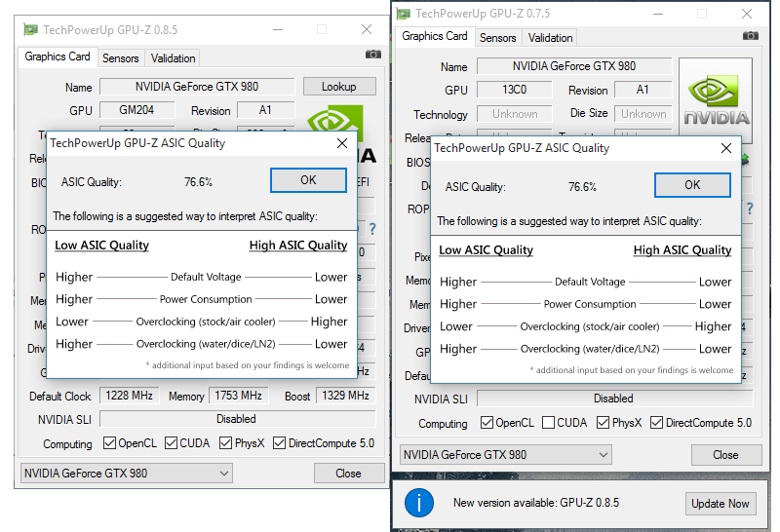The image size is (780, 532).
Task: Click 'High ASIC Quality' heading in 0.8.5 dialog
Action: [x=298, y=246]
